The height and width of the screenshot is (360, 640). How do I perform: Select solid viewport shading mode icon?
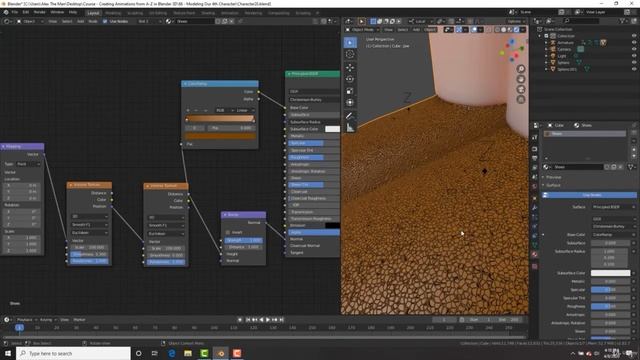[503, 29]
